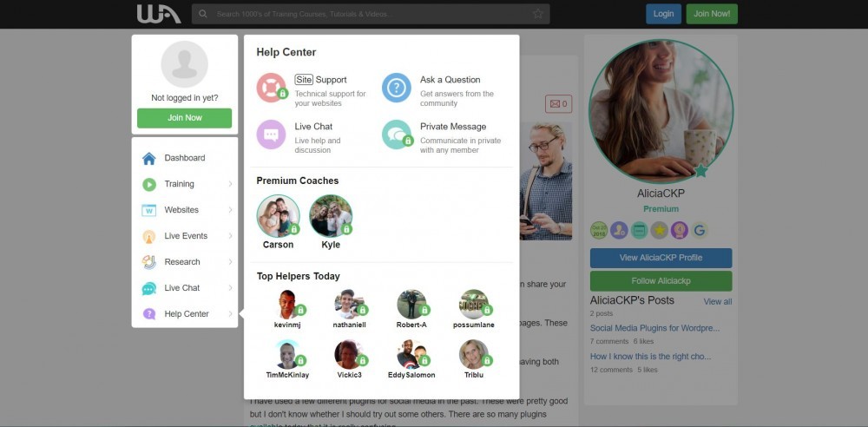Expand the Training submenu arrow
The image size is (868, 427).
pos(230,184)
